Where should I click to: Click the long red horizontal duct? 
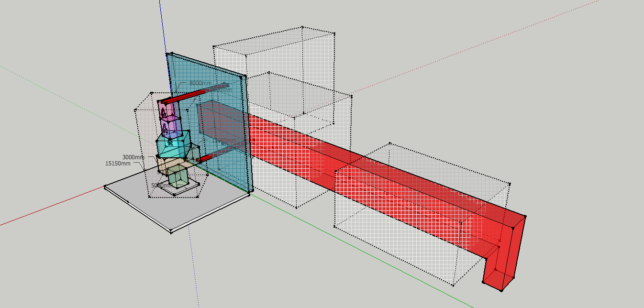click(364, 177)
